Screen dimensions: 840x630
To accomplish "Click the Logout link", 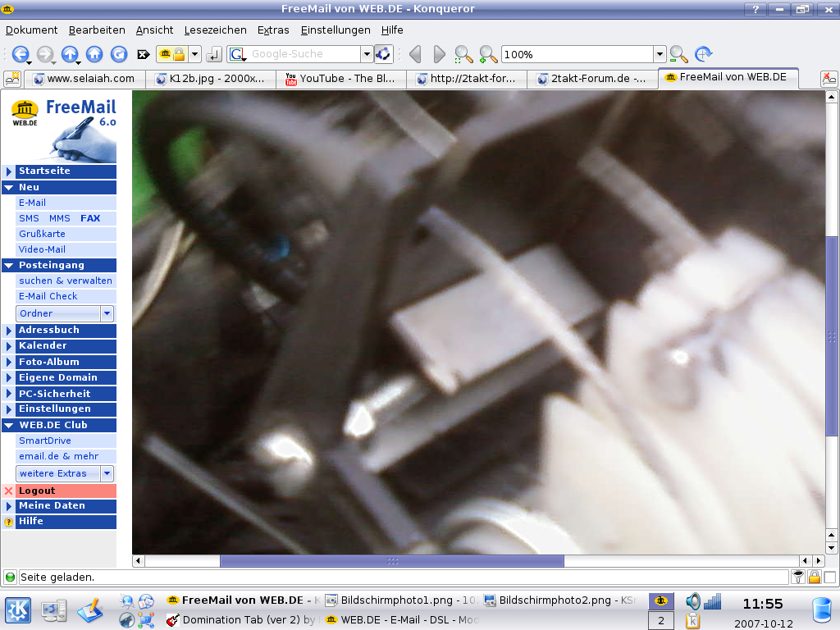I will click(x=37, y=491).
